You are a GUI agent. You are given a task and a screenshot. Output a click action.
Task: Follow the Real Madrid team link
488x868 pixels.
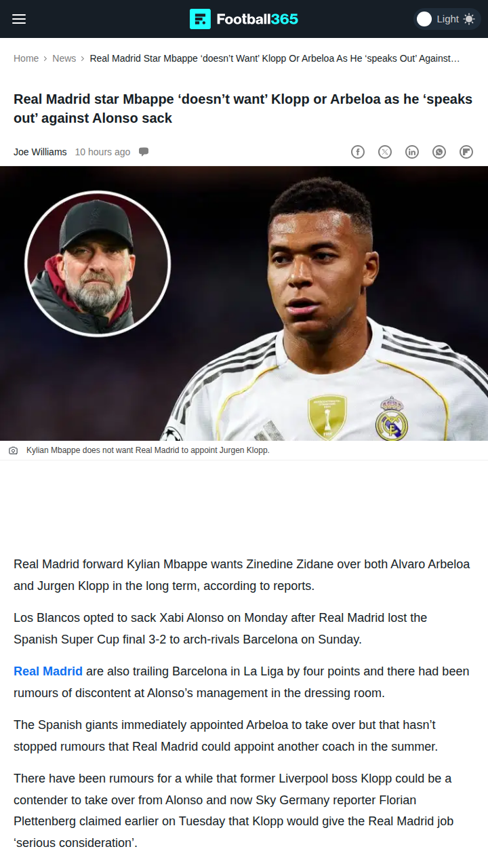(48, 671)
